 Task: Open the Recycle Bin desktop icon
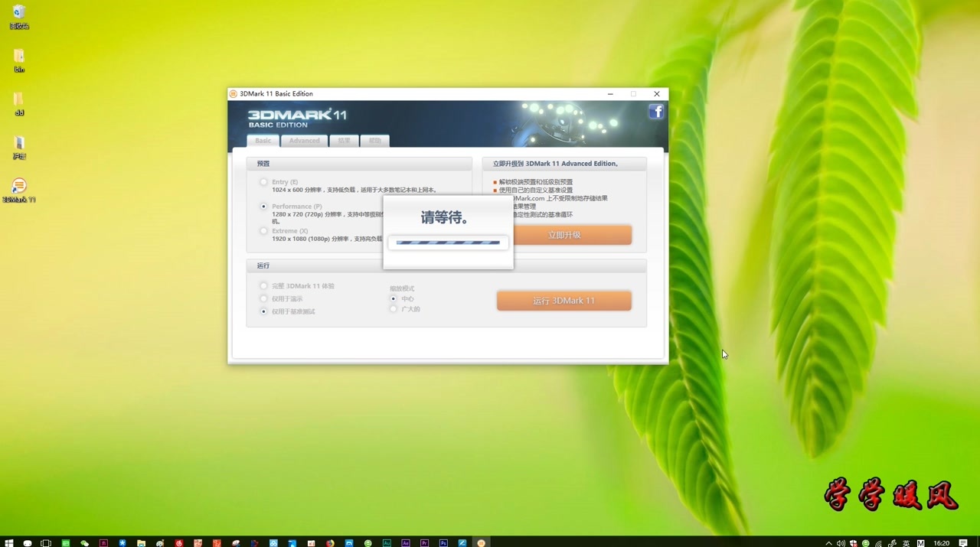pyautogui.click(x=19, y=17)
